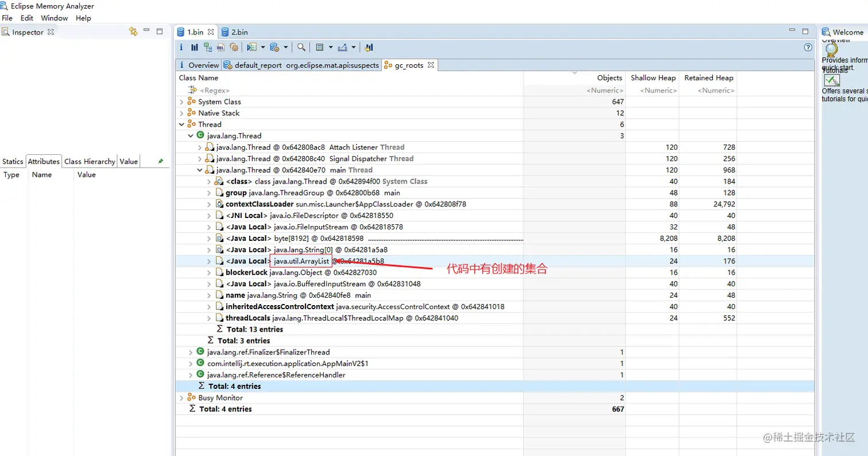Minimize the Inspector view panel
This screenshot has height=456, width=868.
click(147, 30)
